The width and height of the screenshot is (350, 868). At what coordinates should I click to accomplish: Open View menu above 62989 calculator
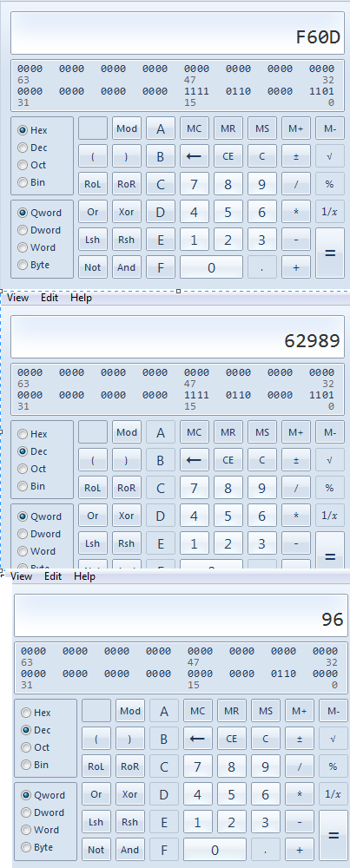(17, 297)
